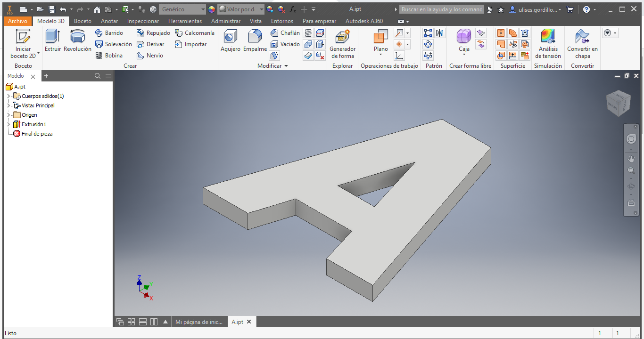Choose the Agujero hole tool
644x339 pixels.
(231, 40)
